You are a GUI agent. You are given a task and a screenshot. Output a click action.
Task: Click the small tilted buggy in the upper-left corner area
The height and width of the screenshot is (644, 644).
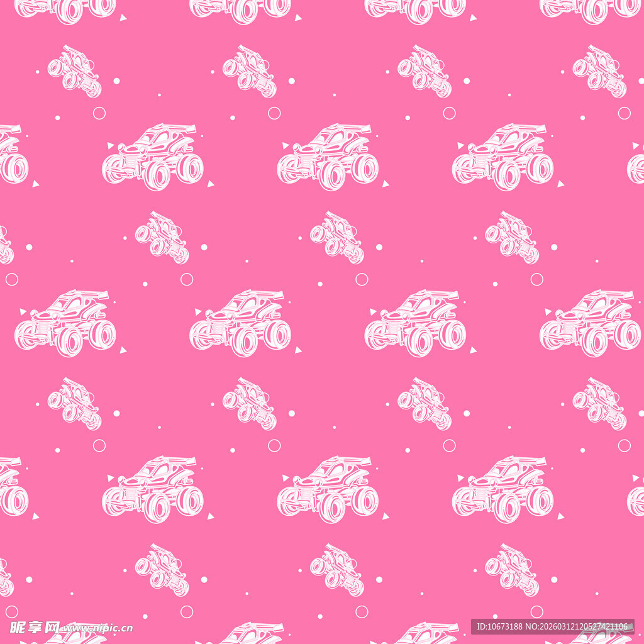click(74, 71)
